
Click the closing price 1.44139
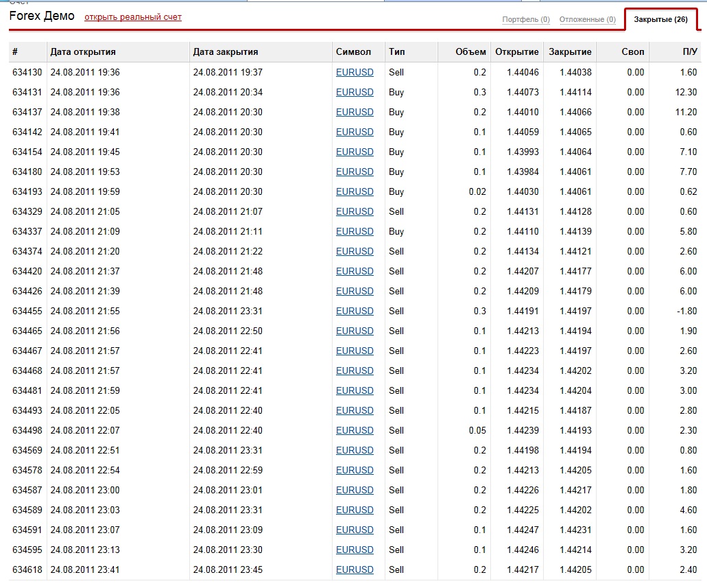576,231
